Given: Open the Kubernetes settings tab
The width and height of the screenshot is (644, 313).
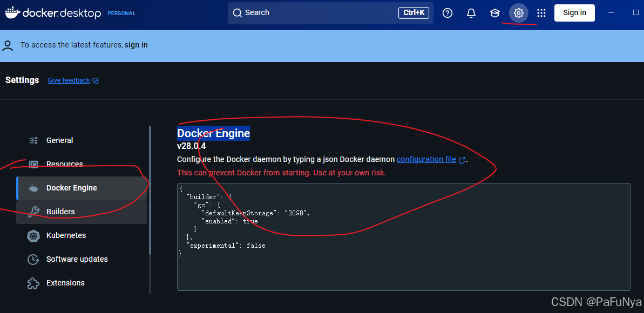Looking at the screenshot, I should (82, 236).
